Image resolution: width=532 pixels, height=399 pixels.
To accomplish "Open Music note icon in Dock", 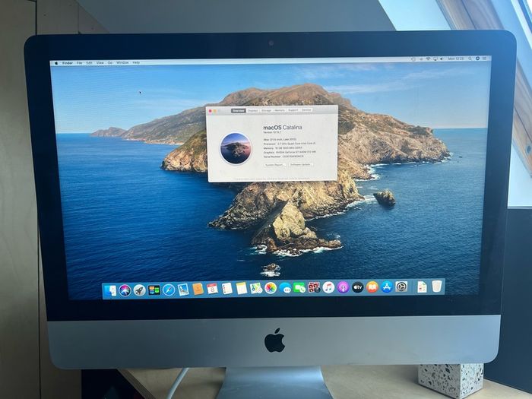I will [x=328, y=287].
